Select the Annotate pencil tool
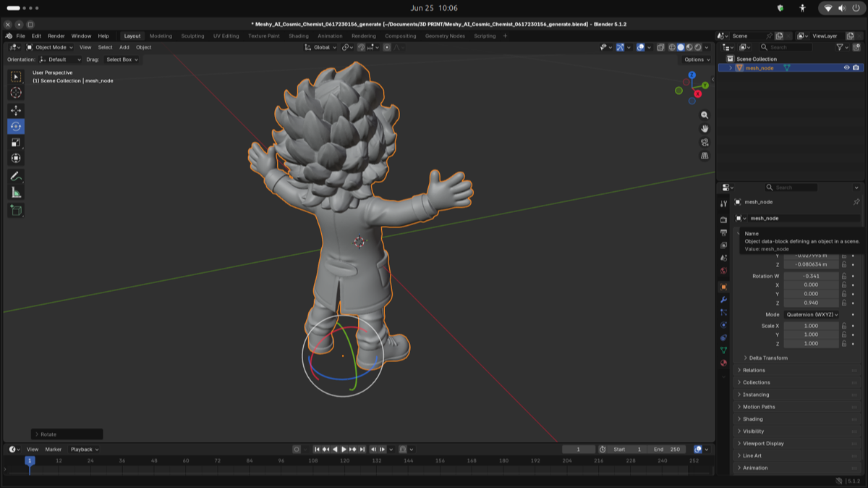868x488 pixels. 16,177
